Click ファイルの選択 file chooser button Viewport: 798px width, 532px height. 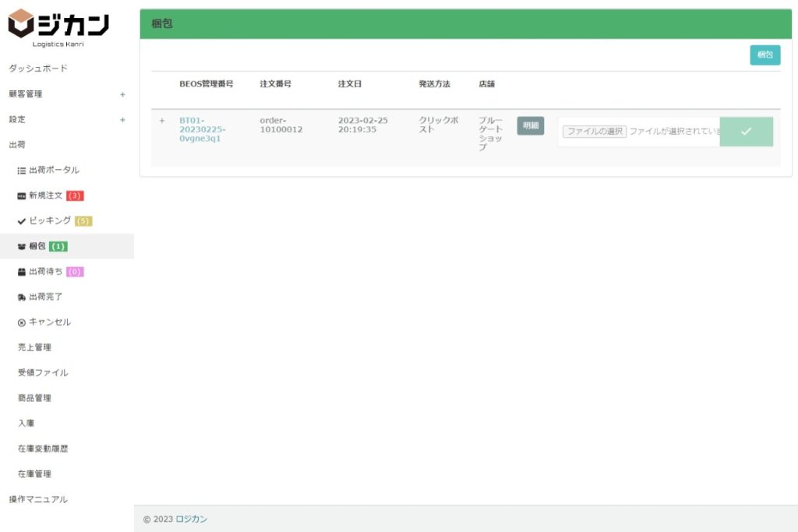coord(595,132)
